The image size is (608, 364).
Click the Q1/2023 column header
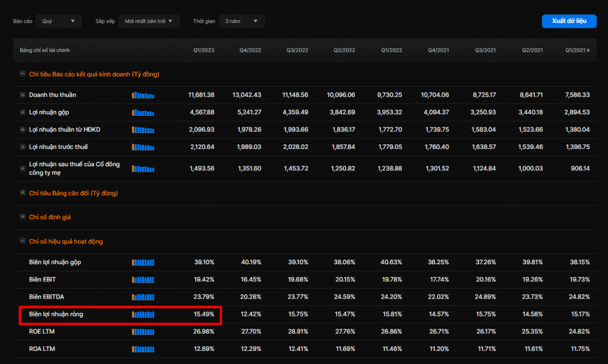[x=204, y=50]
